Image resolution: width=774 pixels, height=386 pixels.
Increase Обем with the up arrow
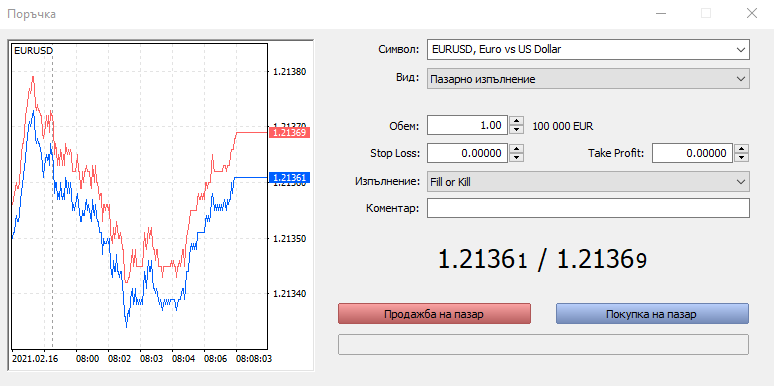point(516,121)
